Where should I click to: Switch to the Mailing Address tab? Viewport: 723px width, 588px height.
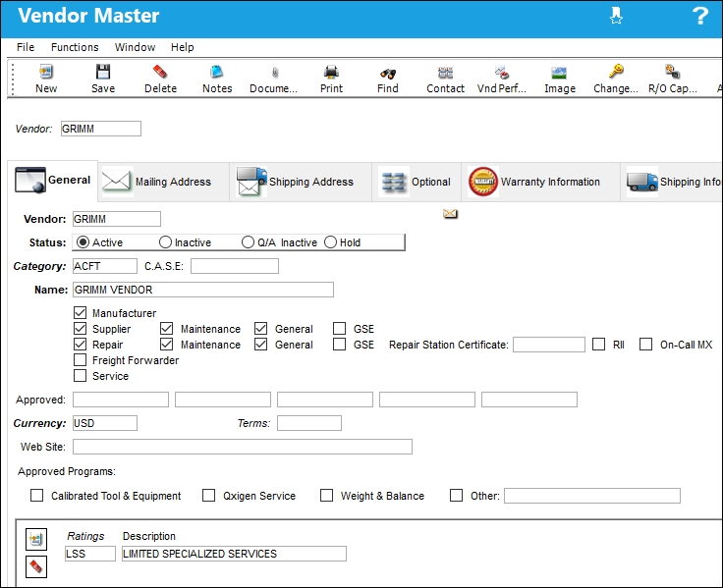click(163, 182)
